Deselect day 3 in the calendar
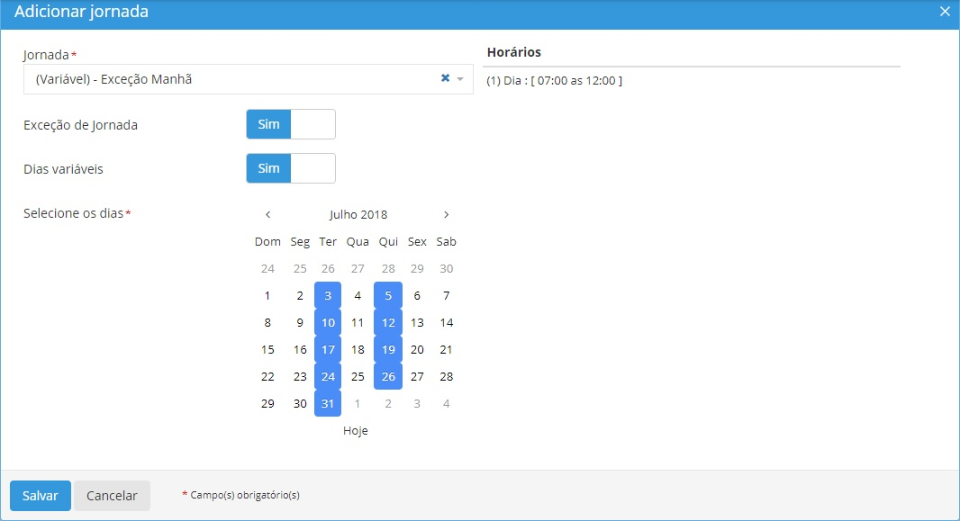 pos(328,296)
